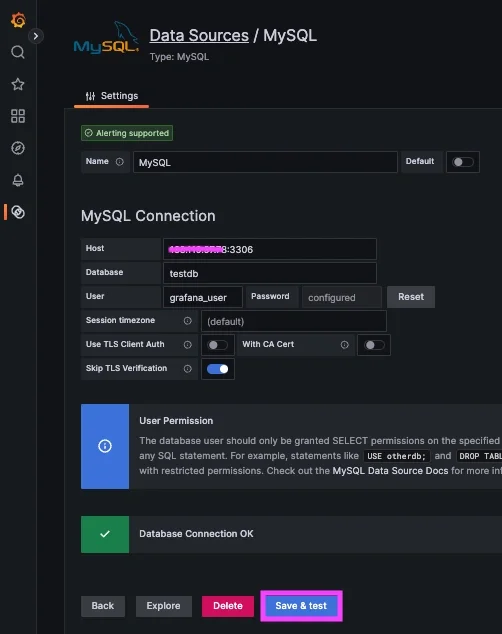Edit the Database field containing testdb

(270, 273)
